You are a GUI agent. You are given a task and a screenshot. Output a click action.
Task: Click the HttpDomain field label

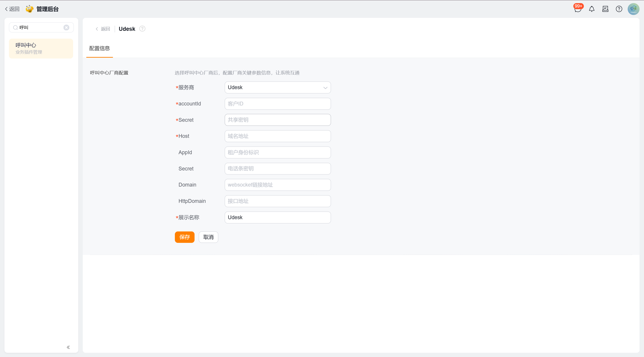point(192,201)
